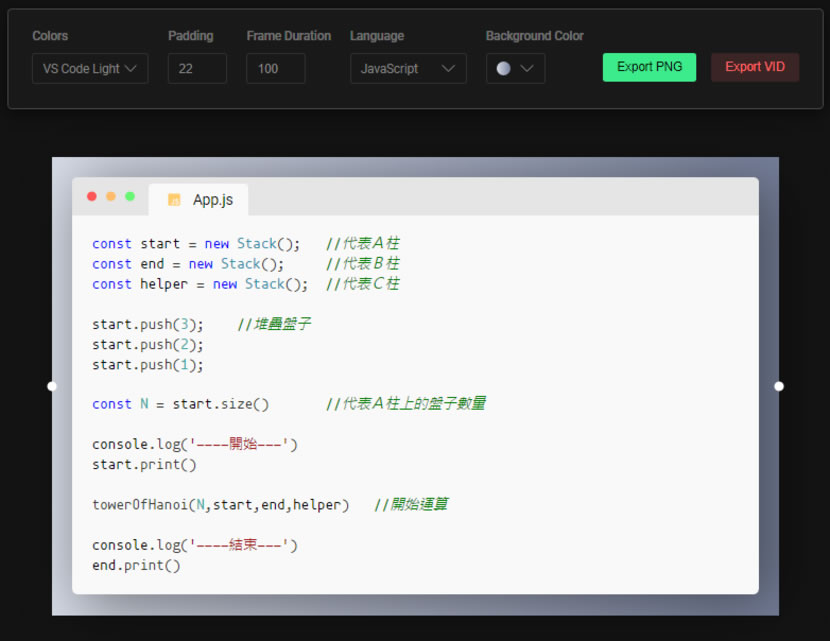Click the left resize handle of the frame
The height and width of the screenshot is (641, 830).
52,386
